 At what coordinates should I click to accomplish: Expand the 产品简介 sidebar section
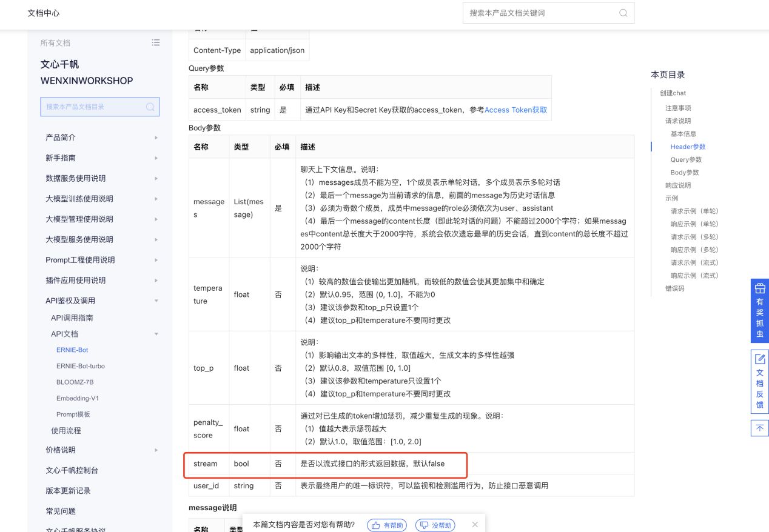pos(156,138)
